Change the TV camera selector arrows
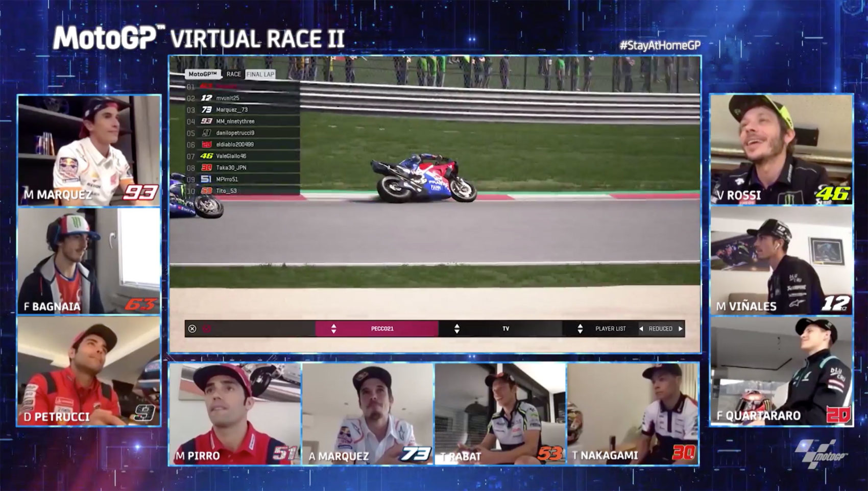The width and height of the screenshot is (868, 491). [x=457, y=329]
